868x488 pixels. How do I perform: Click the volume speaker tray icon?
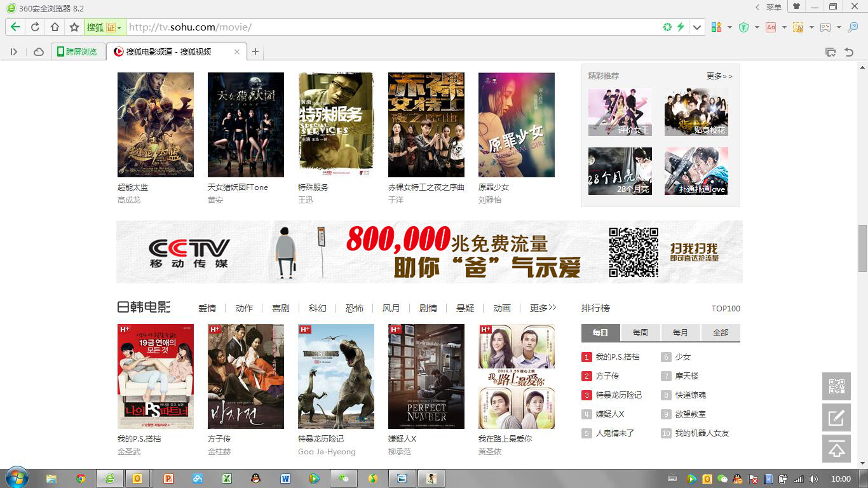tap(813, 479)
